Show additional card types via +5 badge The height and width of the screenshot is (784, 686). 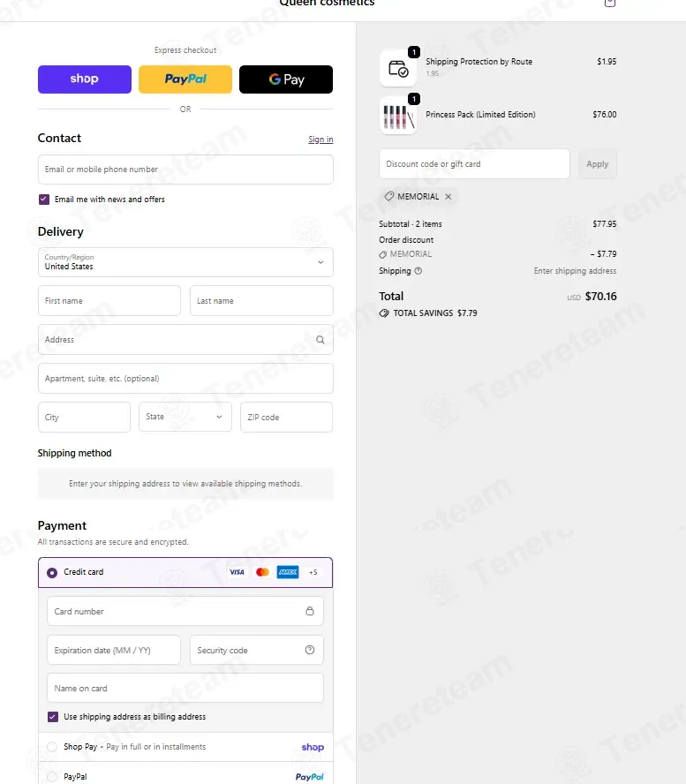[313, 572]
